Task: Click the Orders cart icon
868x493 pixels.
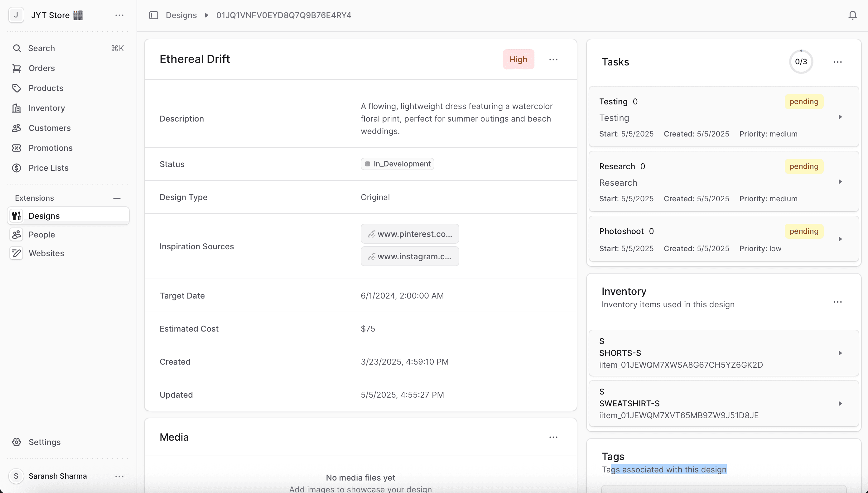Action: (17, 68)
